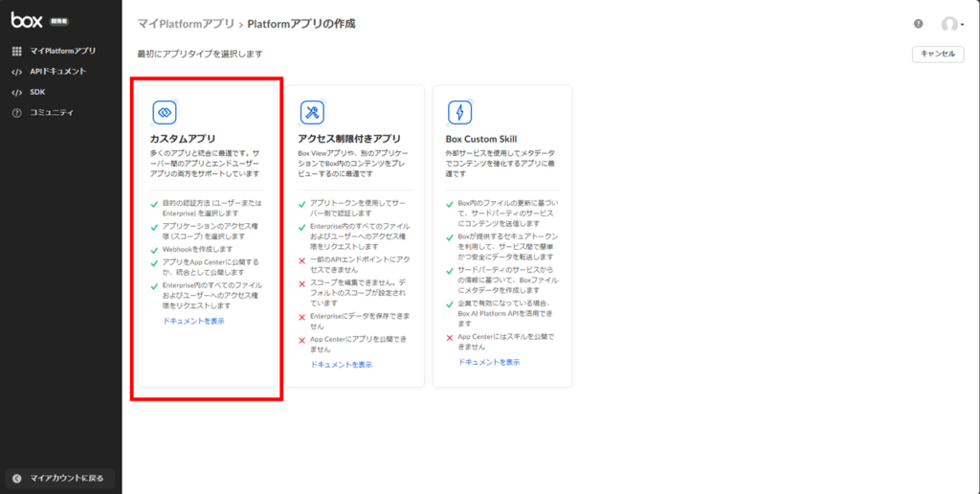Click green check beside 企業で有効になっている場合 line
The height and width of the screenshot is (494, 980).
point(450,303)
